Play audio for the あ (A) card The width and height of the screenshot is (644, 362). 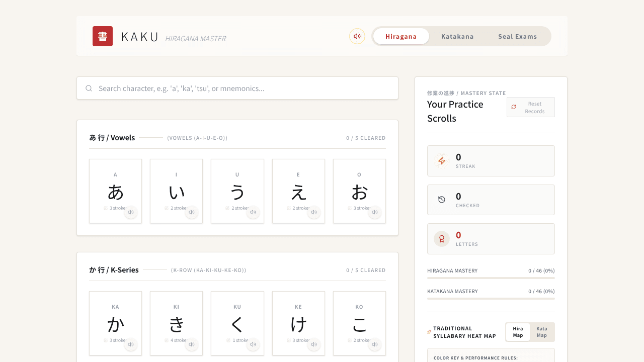tap(131, 212)
